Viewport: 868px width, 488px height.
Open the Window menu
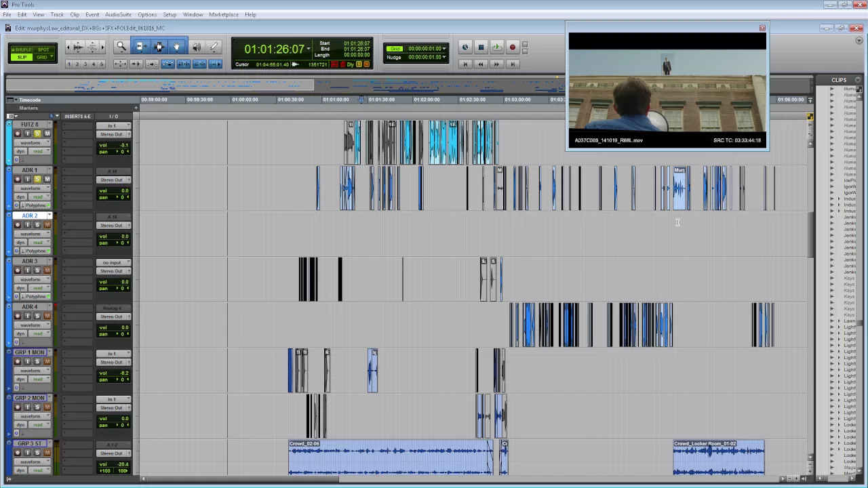tap(193, 14)
